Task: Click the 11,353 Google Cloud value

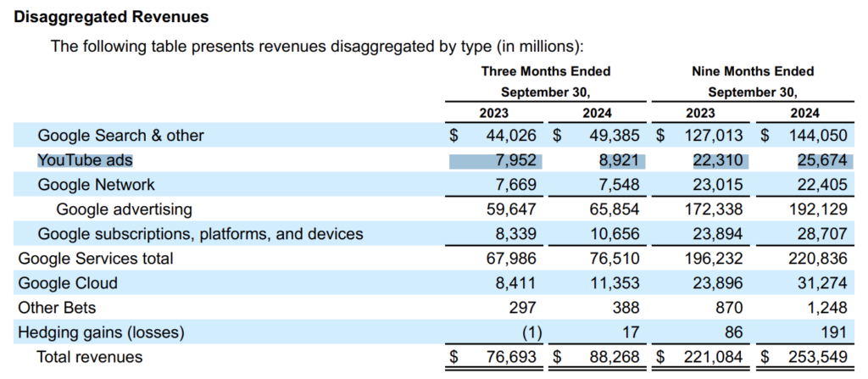Action: (610, 282)
